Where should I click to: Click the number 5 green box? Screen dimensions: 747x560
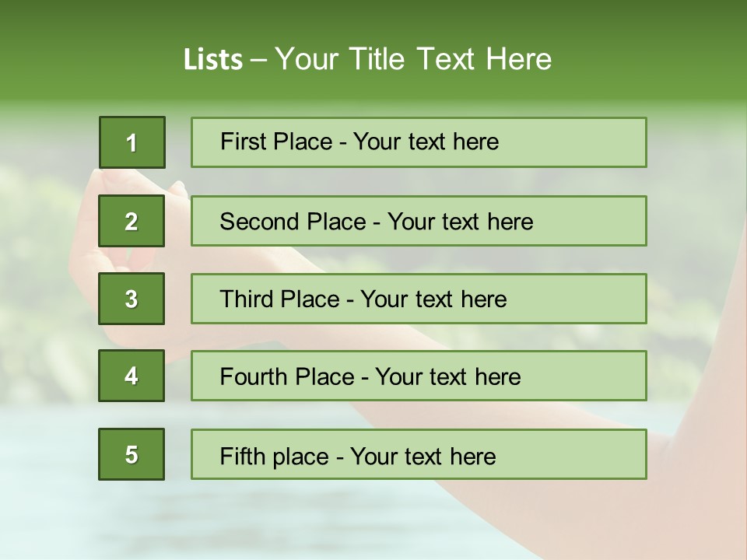[132, 454]
